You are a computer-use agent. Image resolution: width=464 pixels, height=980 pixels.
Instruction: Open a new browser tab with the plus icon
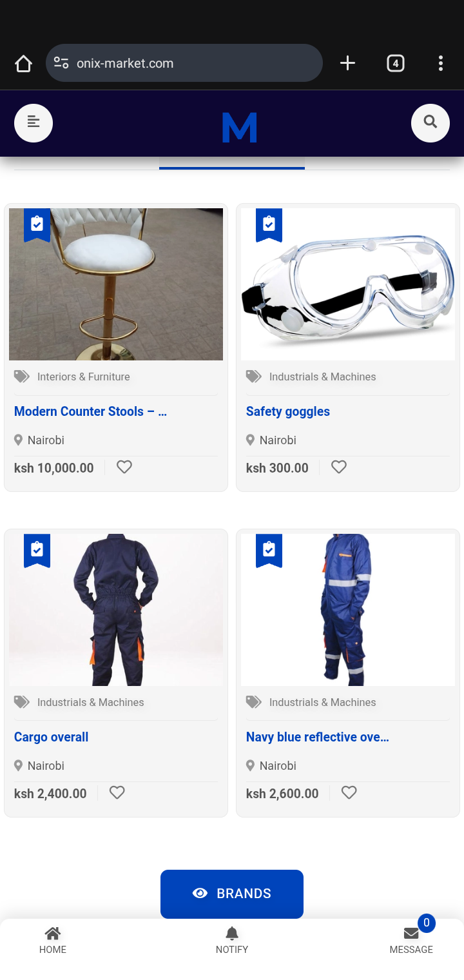(x=347, y=63)
